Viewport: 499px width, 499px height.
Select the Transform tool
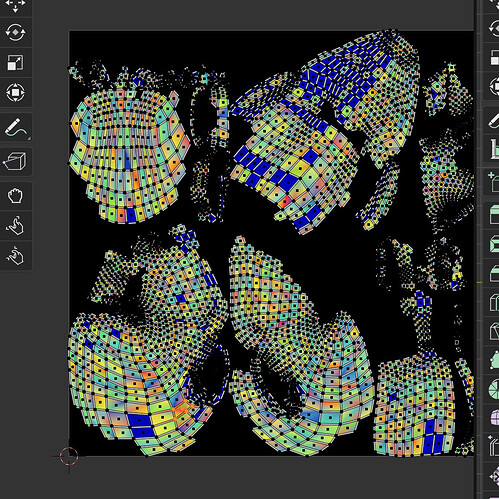click(15, 92)
